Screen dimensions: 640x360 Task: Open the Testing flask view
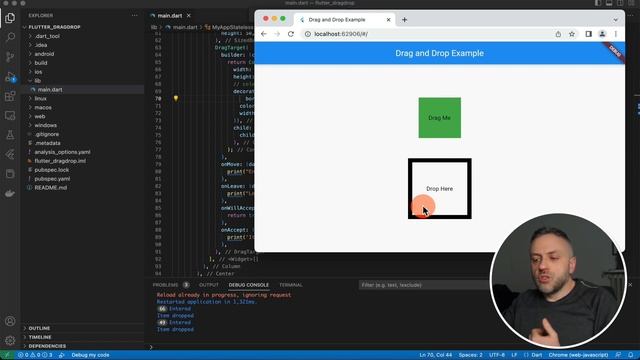click(10, 135)
